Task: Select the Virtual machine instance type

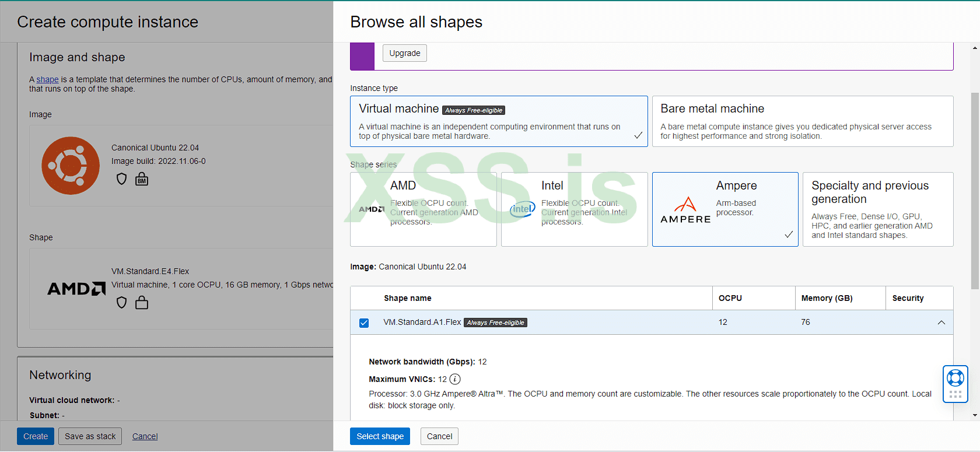Action: pyautogui.click(x=499, y=121)
